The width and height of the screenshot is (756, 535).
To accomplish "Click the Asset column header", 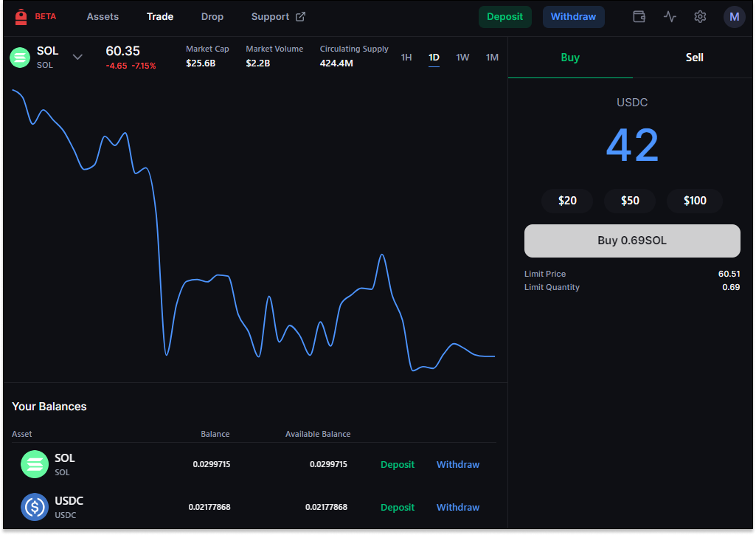I will click(21, 434).
